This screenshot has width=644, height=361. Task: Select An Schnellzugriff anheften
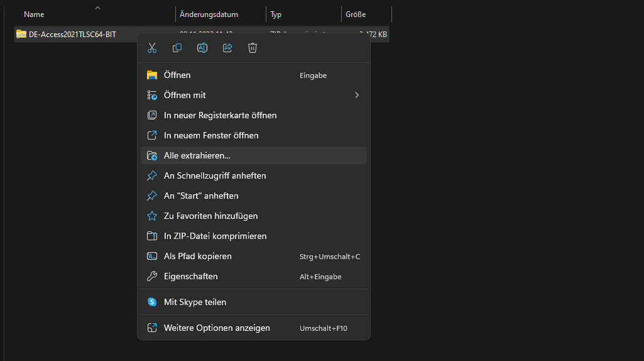pos(215,175)
